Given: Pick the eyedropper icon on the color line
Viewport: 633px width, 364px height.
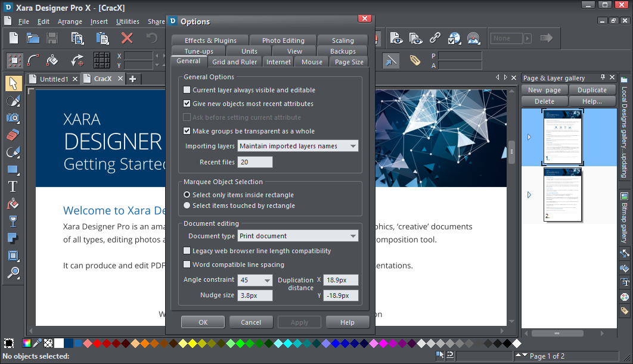Looking at the screenshot, I should pyautogui.click(x=37, y=343).
